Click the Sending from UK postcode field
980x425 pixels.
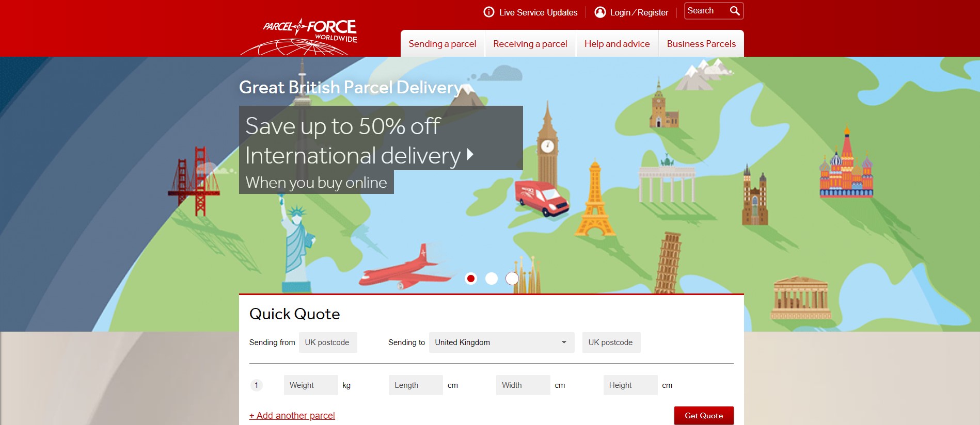point(328,342)
